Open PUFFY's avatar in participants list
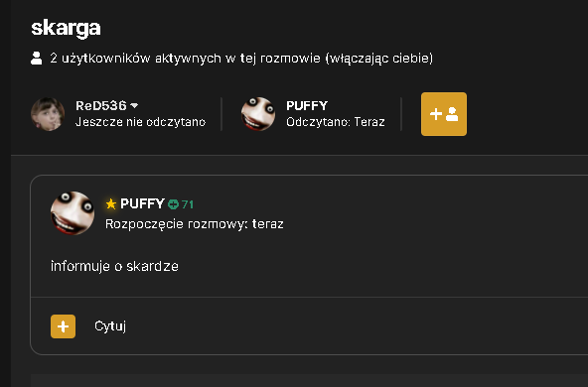The height and width of the screenshot is (387, 588). tap(258, 114)
